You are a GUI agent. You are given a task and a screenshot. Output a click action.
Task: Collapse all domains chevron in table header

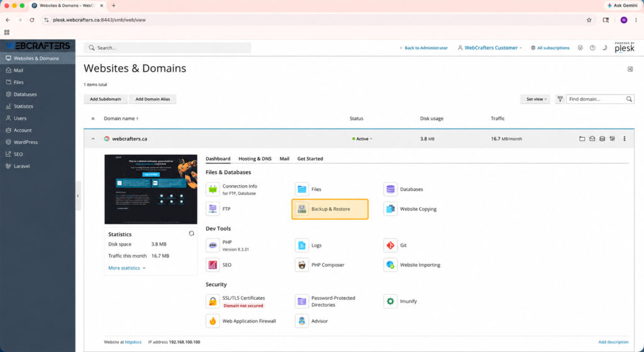(x=93, y=118)
